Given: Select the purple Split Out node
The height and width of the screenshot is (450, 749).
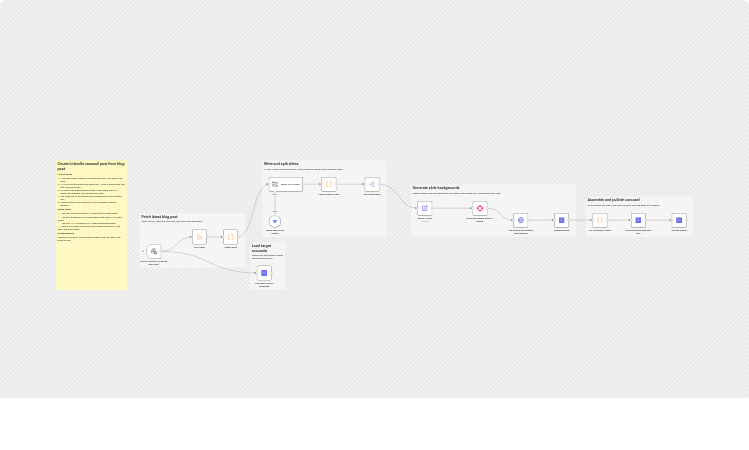Looking at the screenshot, I should pos(372,184).
